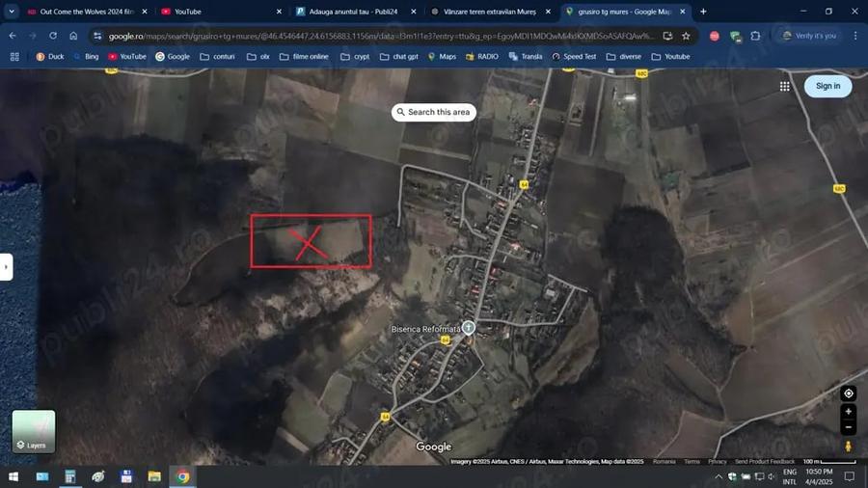Image resolution: width=868 pixels, height=488 pixels.
Task: Open the Speed Test bookmark
Action: [x=574, y=57]
